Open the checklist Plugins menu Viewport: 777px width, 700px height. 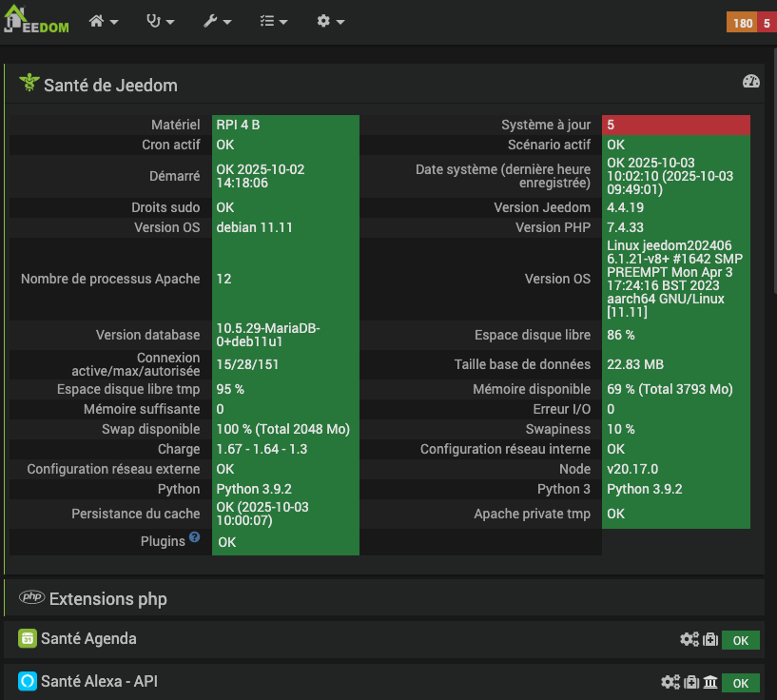point(274,21)
